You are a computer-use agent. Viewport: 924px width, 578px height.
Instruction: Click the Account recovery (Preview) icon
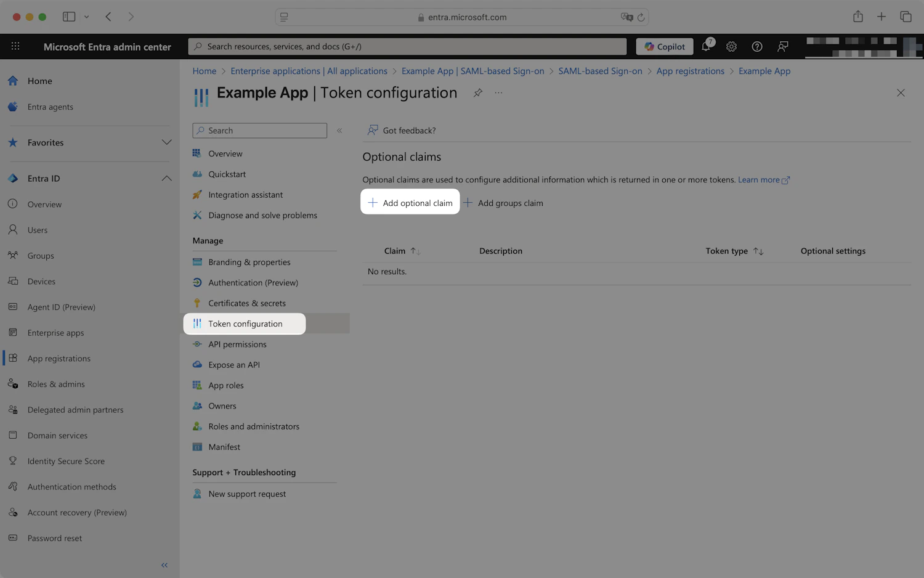(12, 512)
